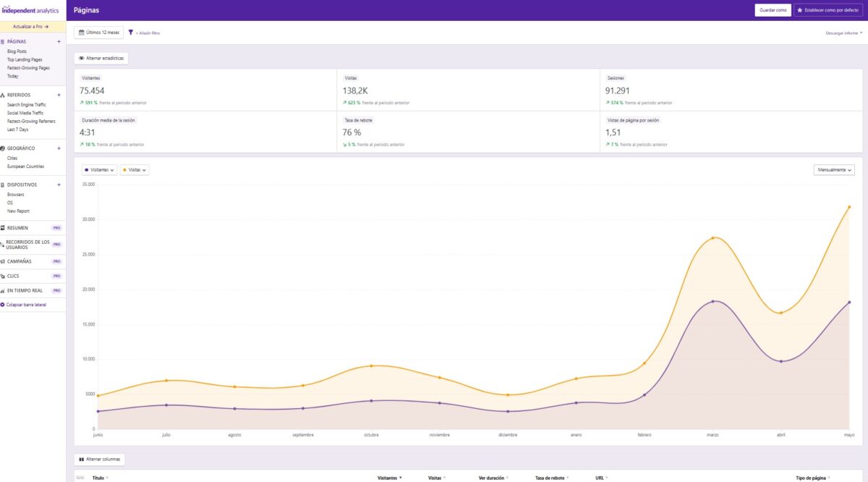Collapse the sidebar with Colapsar barra lateral

coord(24,305)
